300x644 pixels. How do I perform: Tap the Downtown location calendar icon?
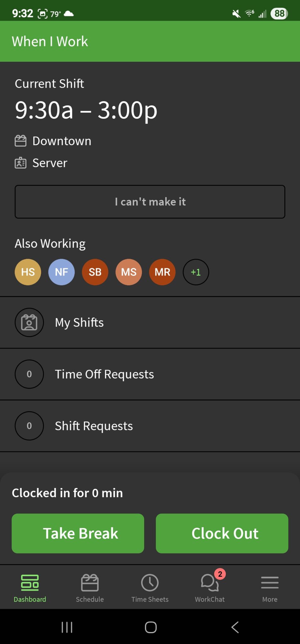pyautogui.click(x=21, y=141)
